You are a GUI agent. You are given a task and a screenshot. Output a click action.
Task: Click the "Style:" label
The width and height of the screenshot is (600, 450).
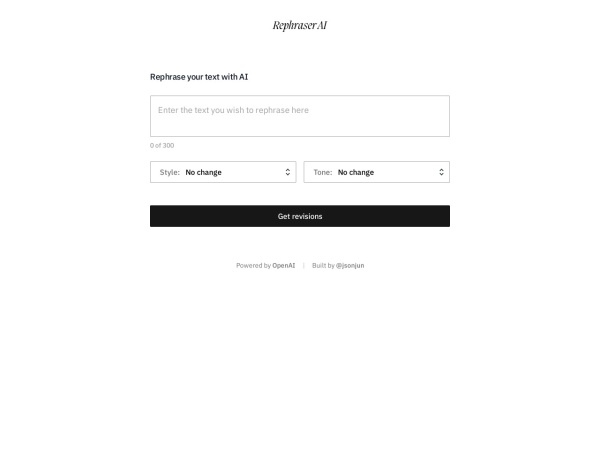click(x=170, y=172)
